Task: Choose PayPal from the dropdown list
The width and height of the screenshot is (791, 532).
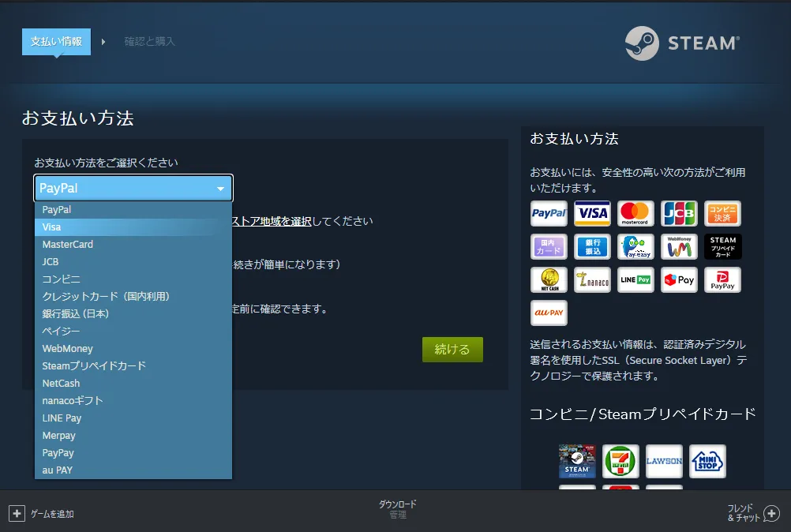Action: point(133,210)
